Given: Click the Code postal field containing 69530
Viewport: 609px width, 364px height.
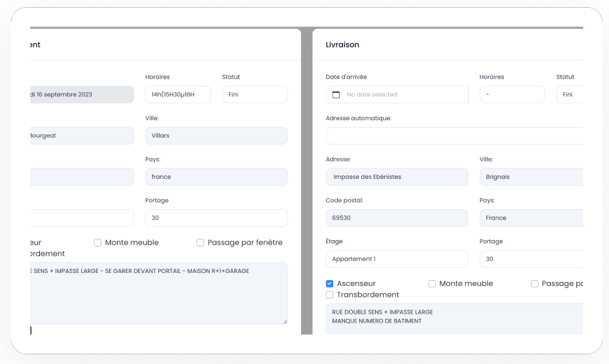Looking at the screenshot, I should click(397, 218).
